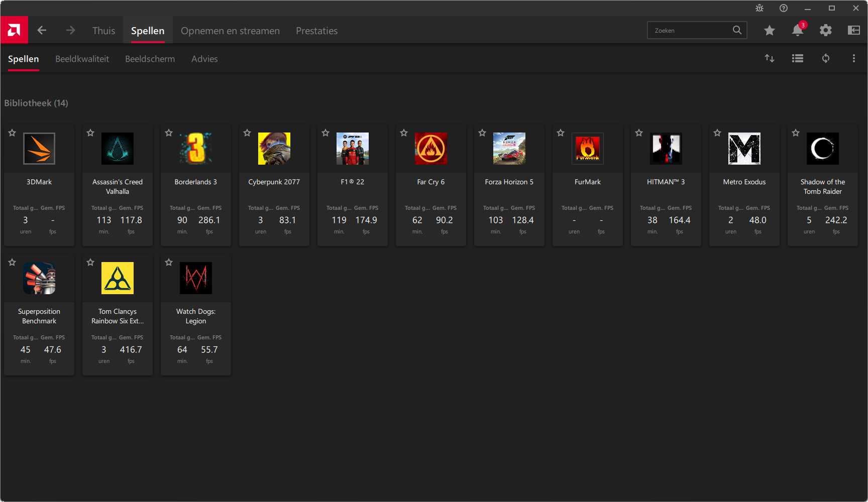Viewport: 868px width, 502px height.
Task: Star Tom Clancys Rainbow Six tile
Action: coord(90,263)
